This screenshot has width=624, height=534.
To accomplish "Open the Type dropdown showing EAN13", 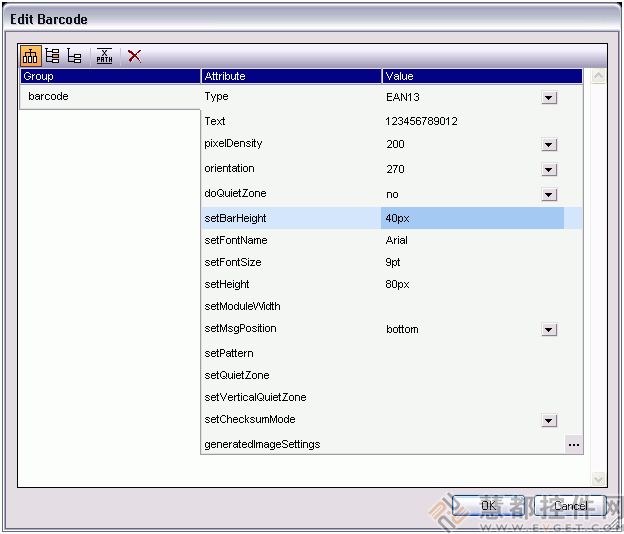I will tap(549, 97).
